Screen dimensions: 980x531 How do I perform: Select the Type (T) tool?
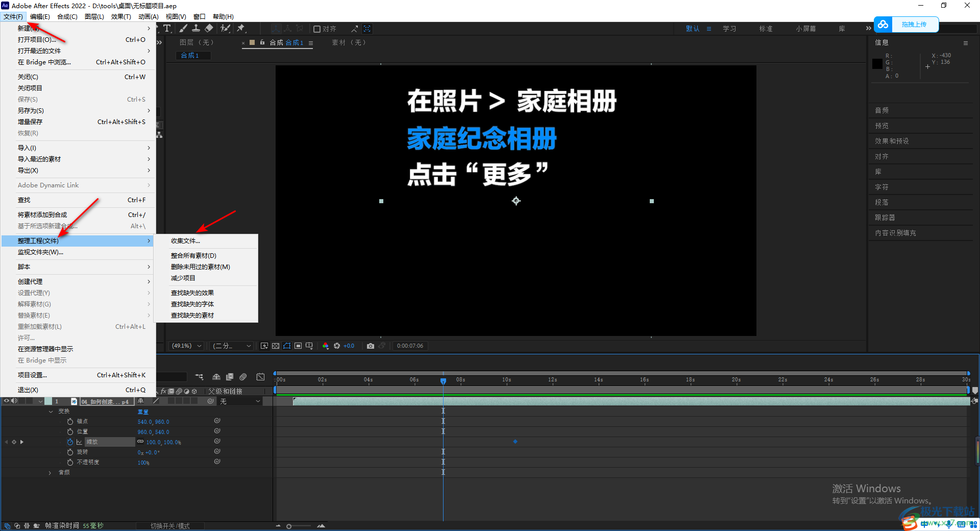click(167, 29)
